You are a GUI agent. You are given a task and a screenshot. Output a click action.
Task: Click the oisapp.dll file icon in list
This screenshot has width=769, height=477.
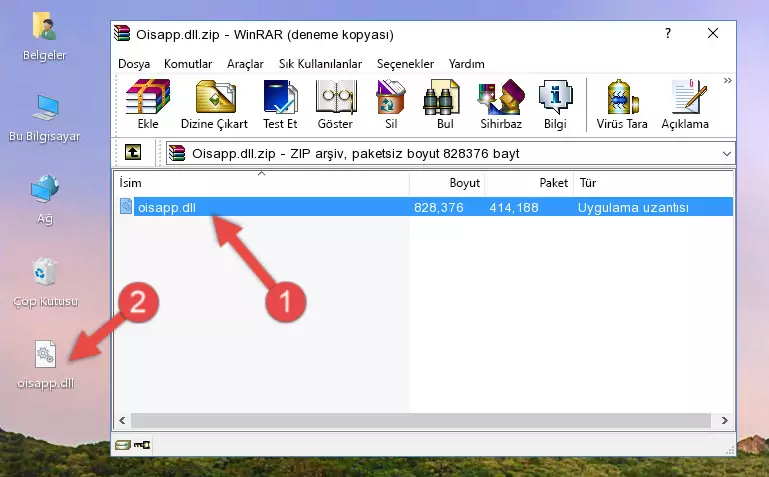point(126,206)
